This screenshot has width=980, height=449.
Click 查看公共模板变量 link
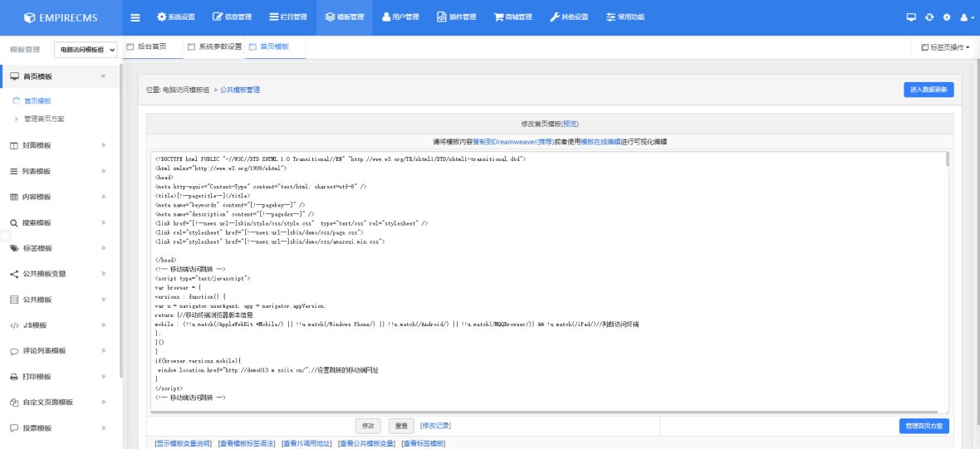(x=367, y=443)
